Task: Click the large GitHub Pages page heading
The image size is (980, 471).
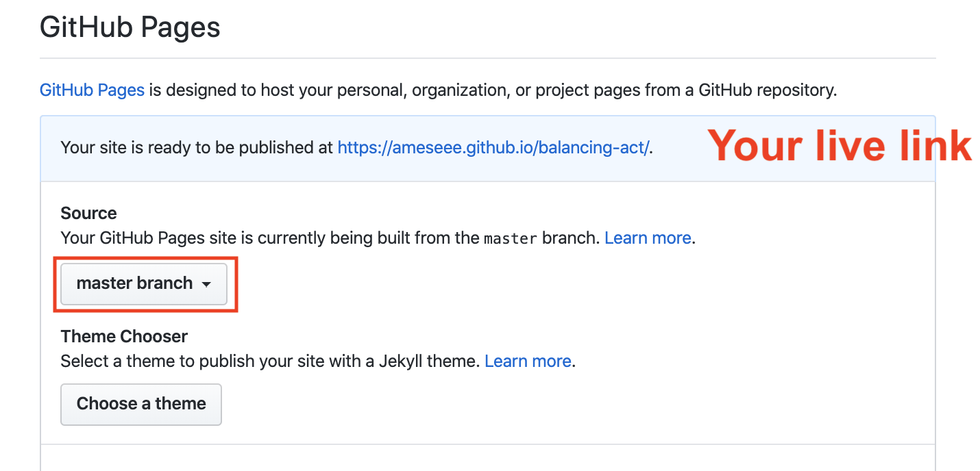Action: tap(130, 27)
